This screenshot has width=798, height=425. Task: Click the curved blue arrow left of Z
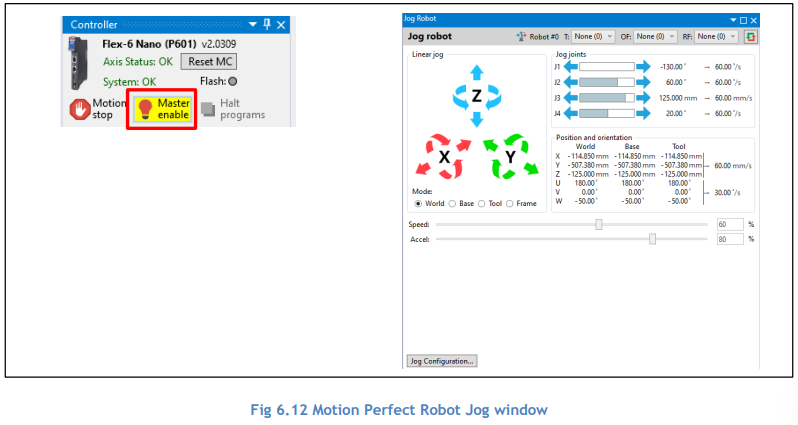460,97
